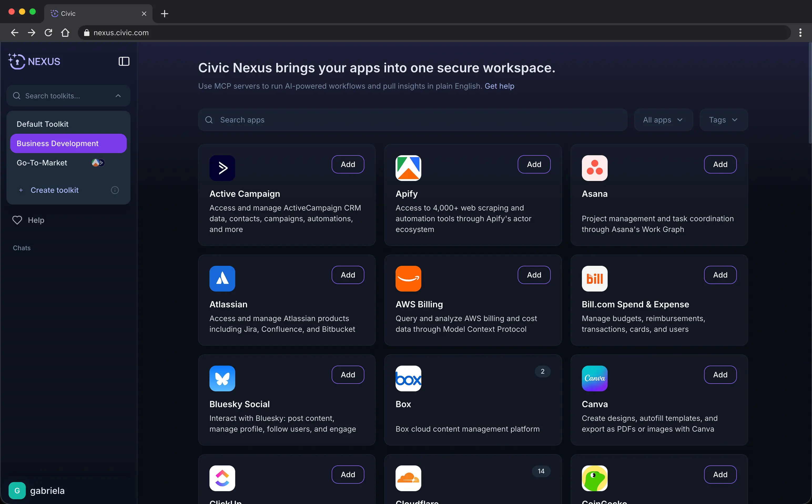
Task: Click the Active Campaign app icon
Action: click(x=222, y=168)
